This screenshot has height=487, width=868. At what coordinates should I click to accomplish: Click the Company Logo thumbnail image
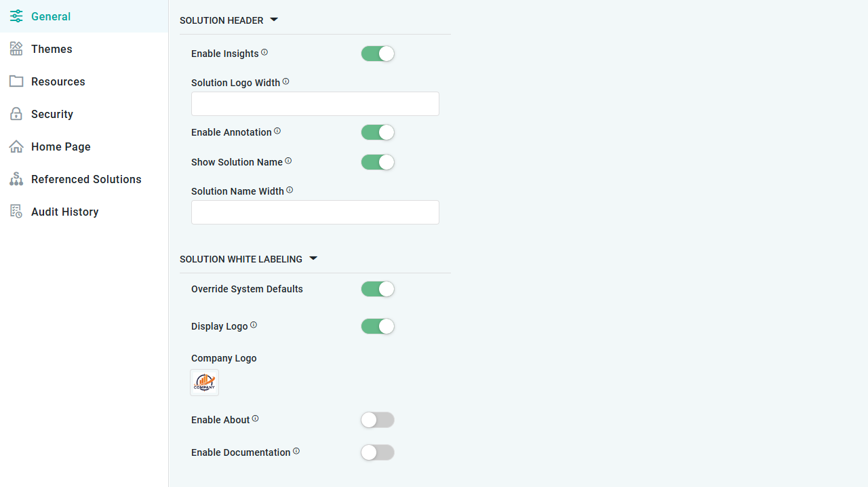[x=204, y=383]
